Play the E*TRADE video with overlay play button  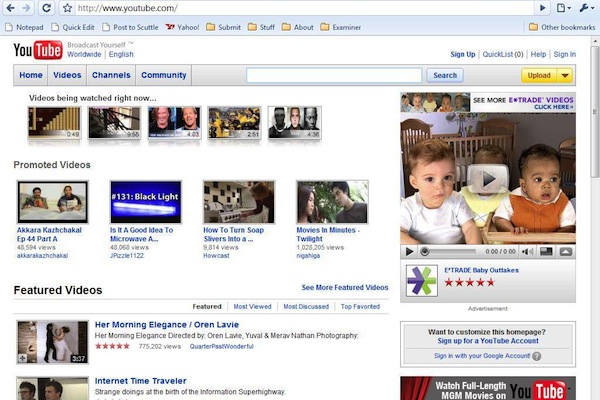click(x=488, y=179)
